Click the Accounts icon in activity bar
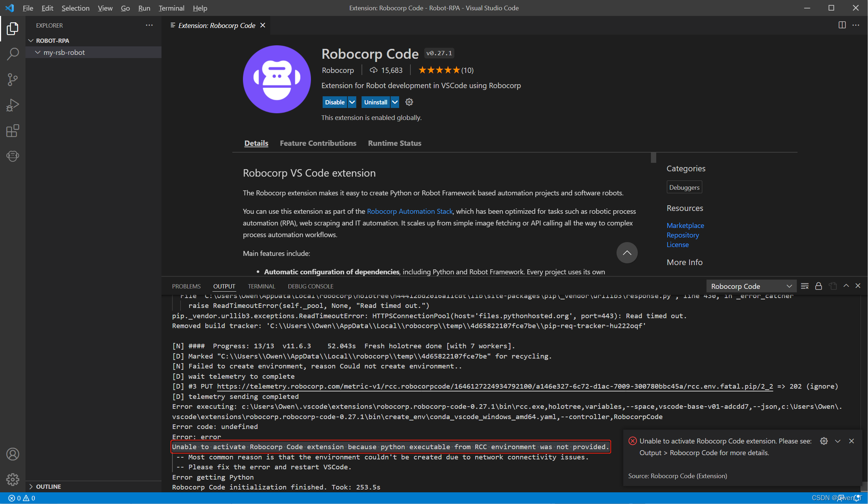Viewport: 868px width, 504px height. click(13, 454)
